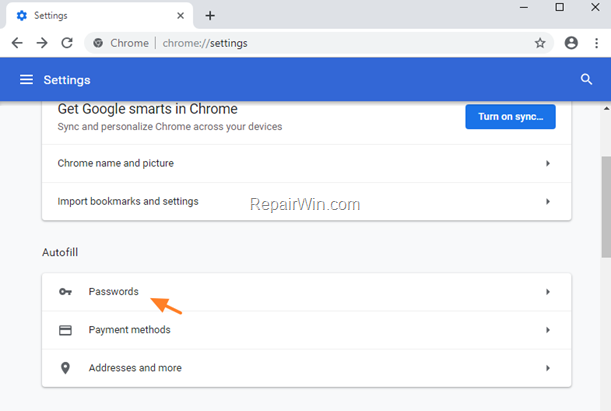This screenshot has height=411, width=611.
Task: Click the Autofill section heading
Action: tap(60, 252)
